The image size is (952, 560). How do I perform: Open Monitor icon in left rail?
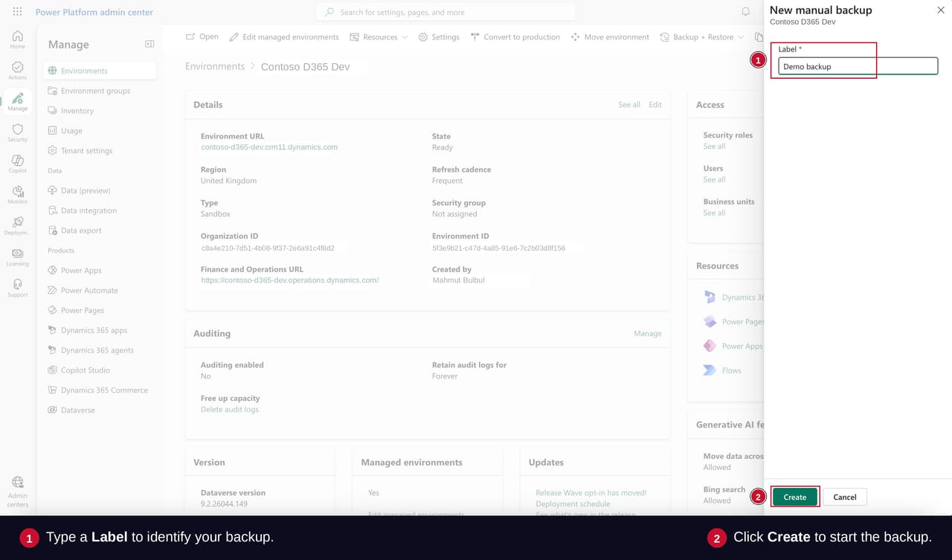[18, 196]
